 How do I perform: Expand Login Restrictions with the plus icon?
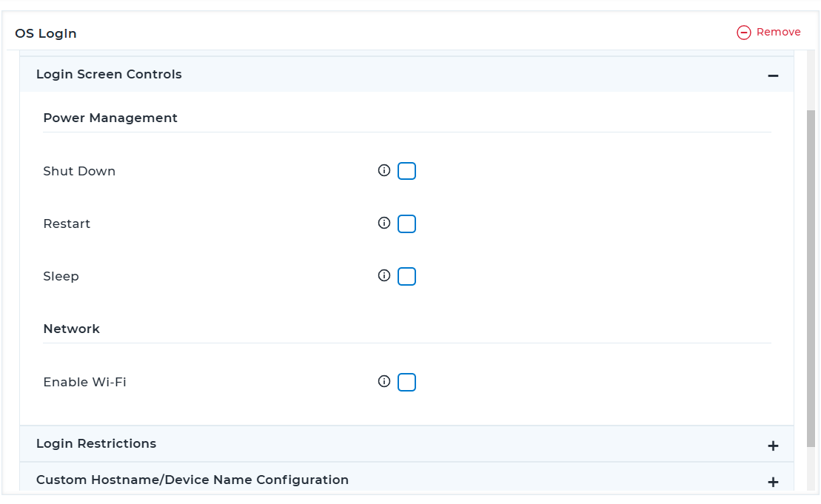click(x=773, y=446)
